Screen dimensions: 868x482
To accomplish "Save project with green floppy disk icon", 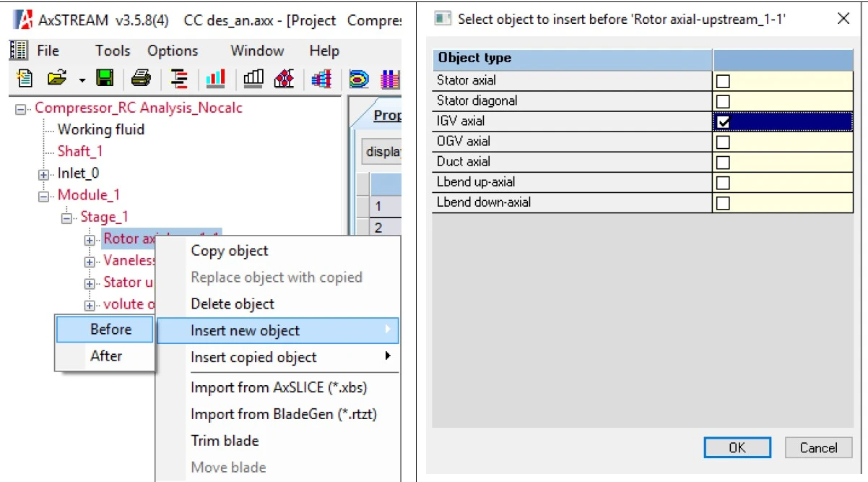I will click(x=105, y=78).
